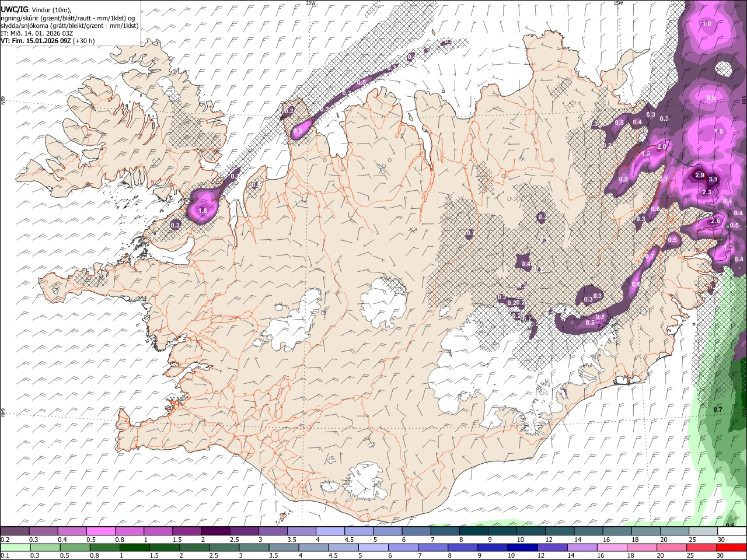
Task: Click the VT: Fim. 15.01.2026 09Z (+30 h) line
Action: 47,41
